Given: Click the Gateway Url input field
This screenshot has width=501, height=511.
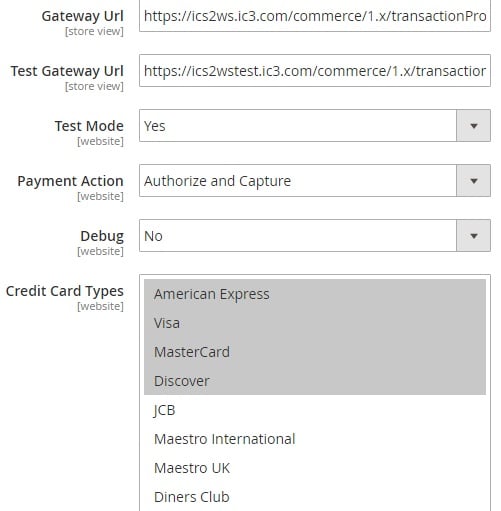Looking at the screenshot, I should click(x=315, y=16).
